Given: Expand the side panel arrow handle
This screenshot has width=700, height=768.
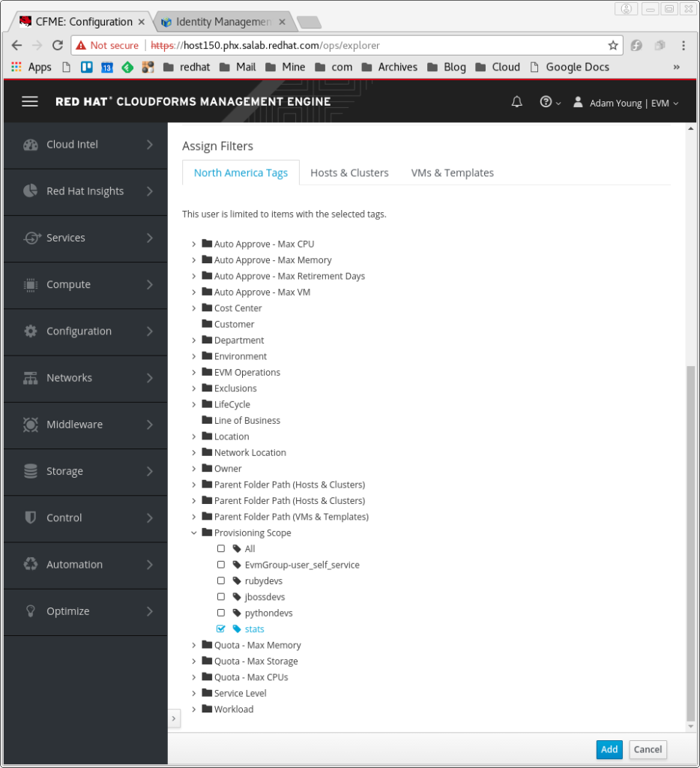Looking at the screenshot, I should pyautogui.click(x=174, y=718).
